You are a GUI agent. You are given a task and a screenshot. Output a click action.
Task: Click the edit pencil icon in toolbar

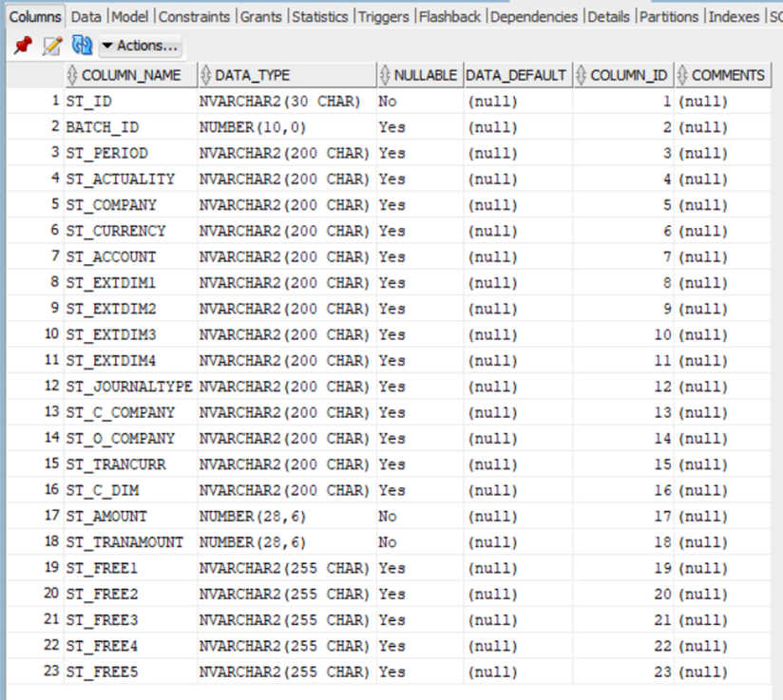coord(52,46)
